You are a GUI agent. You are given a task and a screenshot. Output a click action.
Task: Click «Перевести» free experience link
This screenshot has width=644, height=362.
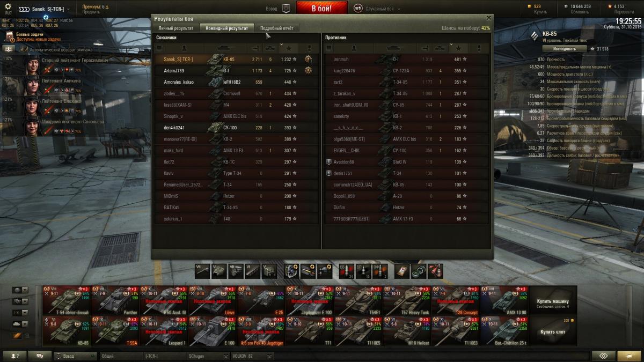(x=624, y=11)
